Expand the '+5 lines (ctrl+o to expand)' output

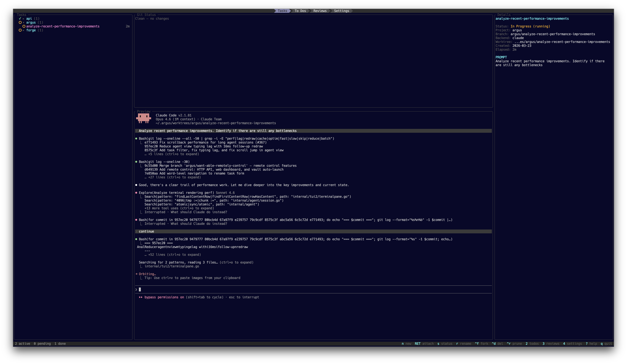(172, 154)
